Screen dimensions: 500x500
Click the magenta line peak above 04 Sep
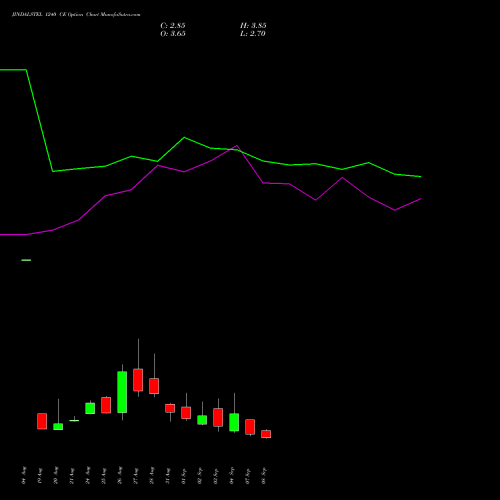[237, 146]
